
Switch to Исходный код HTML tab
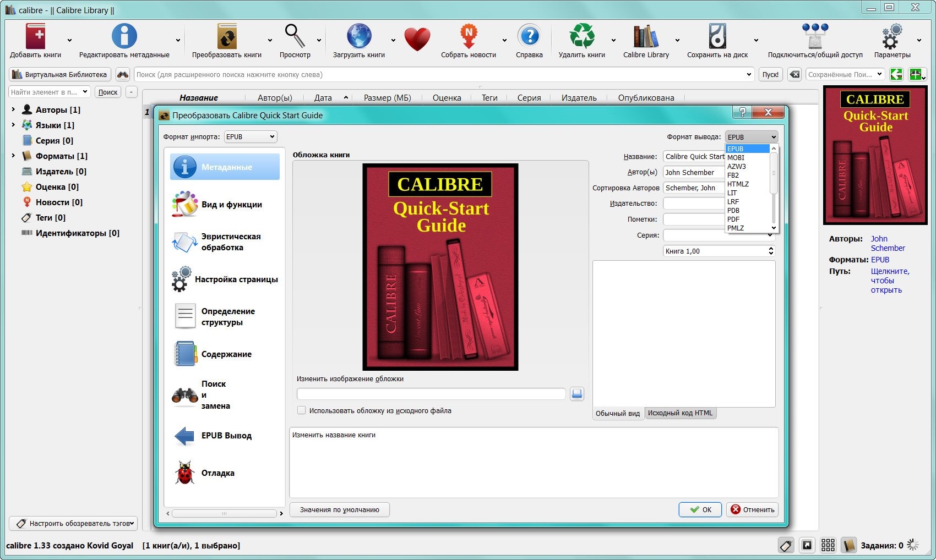pyautogui.click(x=680, y=413)
